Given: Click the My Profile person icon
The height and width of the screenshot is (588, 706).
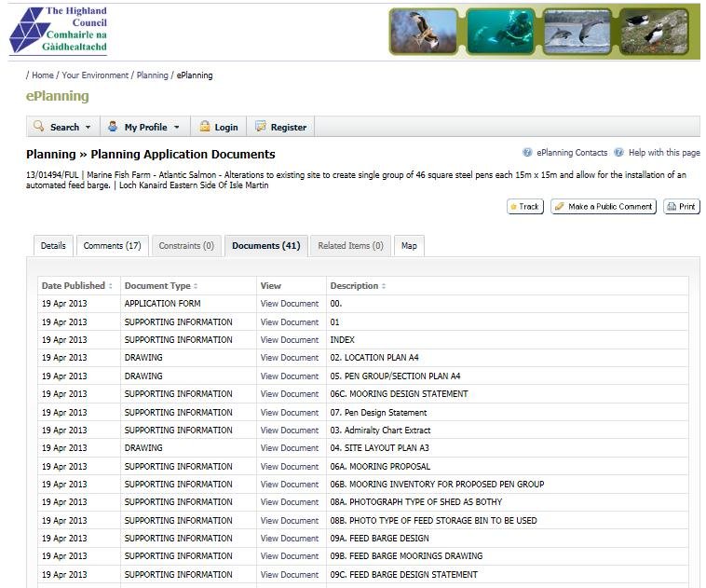Looking at the screenshot, I should [113, 127].
